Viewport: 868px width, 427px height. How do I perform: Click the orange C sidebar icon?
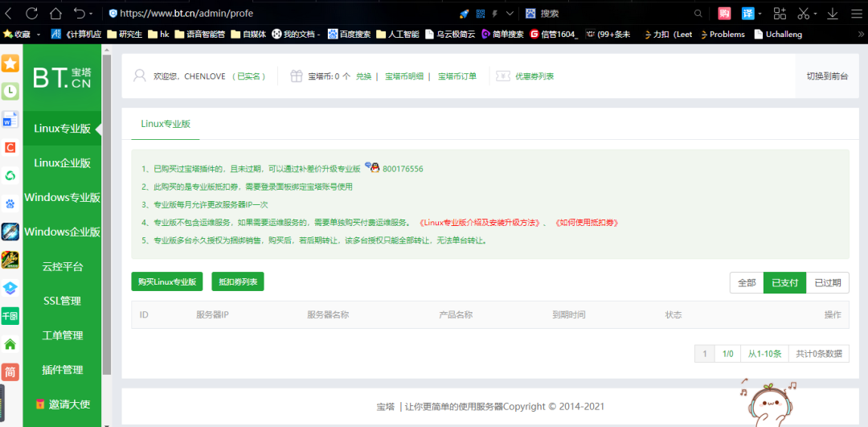click(10, 147)
